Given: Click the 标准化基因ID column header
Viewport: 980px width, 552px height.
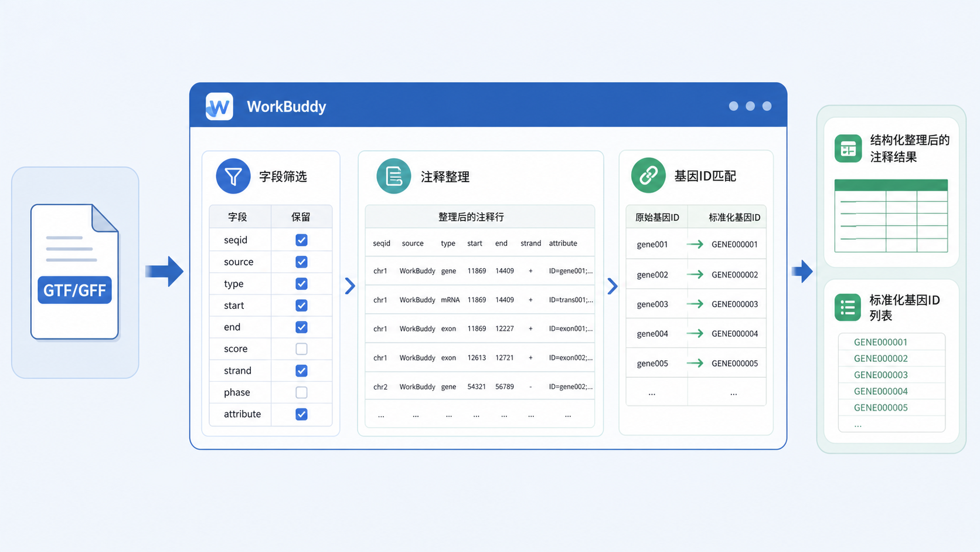Looking at the screenshot, I should (x=734, y=218).
